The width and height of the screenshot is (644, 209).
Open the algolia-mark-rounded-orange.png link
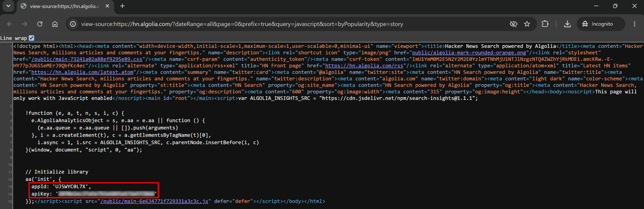coord(469,52)
